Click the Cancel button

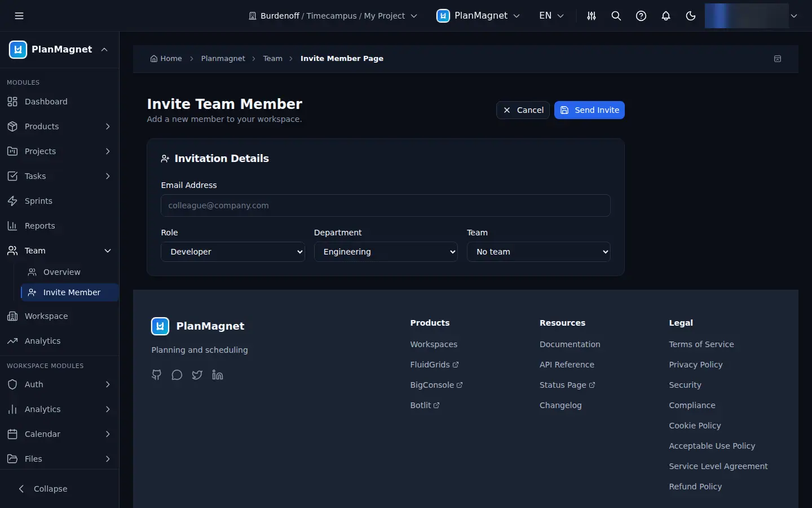[523, 110]
